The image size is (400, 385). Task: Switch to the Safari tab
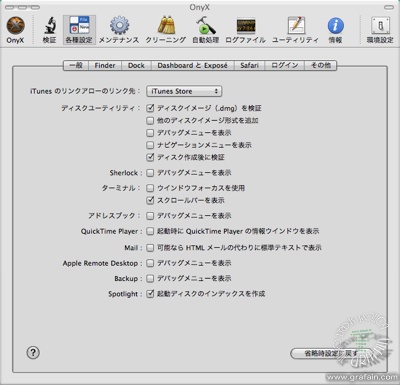[249, 65]
